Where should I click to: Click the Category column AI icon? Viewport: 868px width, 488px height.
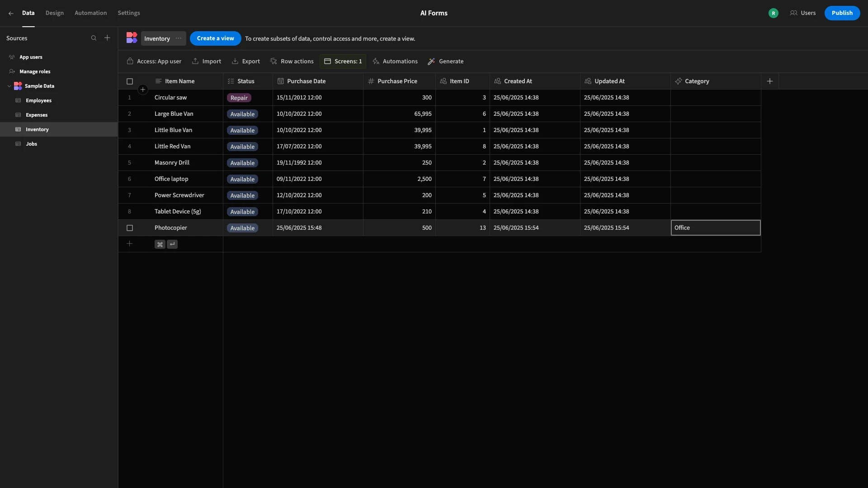pyautogui.click(x=678, y=81)
